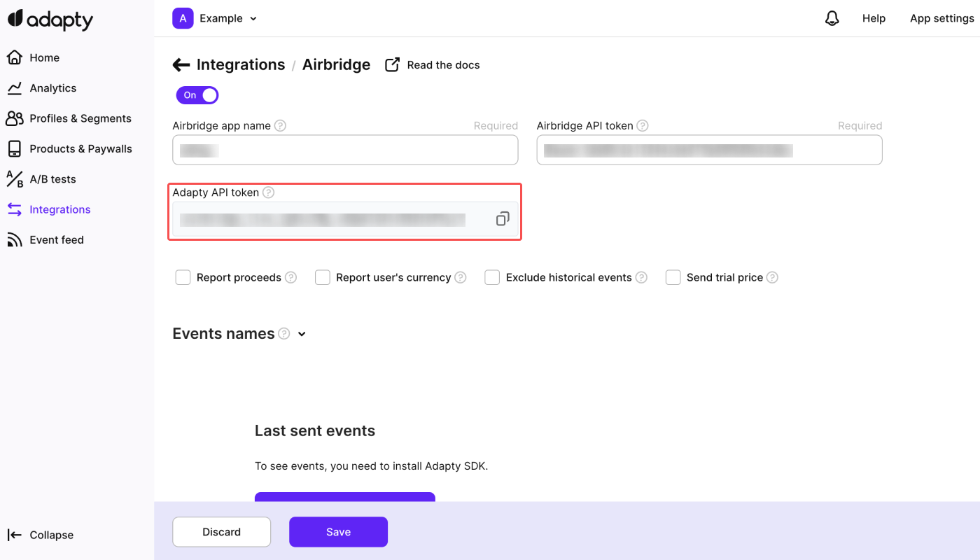
Task: Open Analytics chart icon in sidebar
Action: [x=15, y=88]
